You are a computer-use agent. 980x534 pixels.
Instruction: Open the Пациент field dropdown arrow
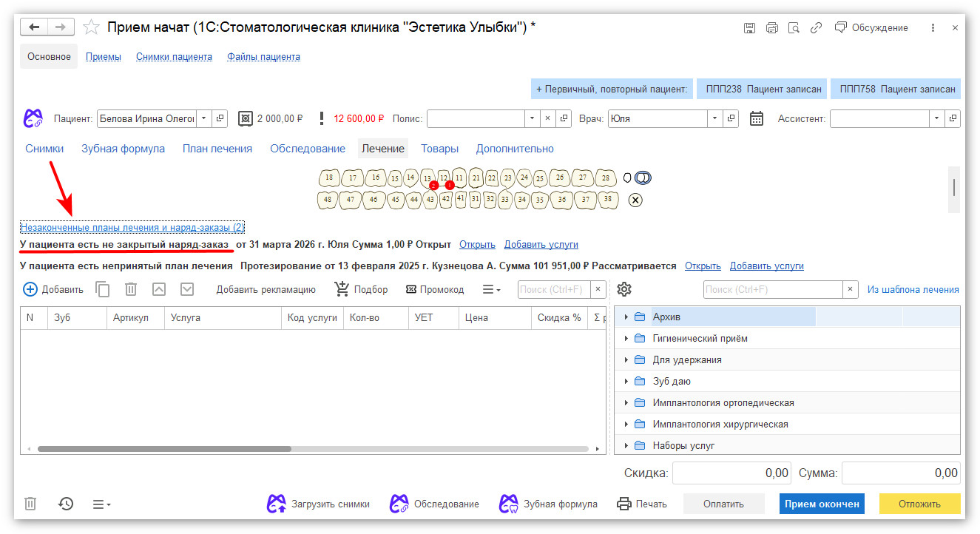204,118
